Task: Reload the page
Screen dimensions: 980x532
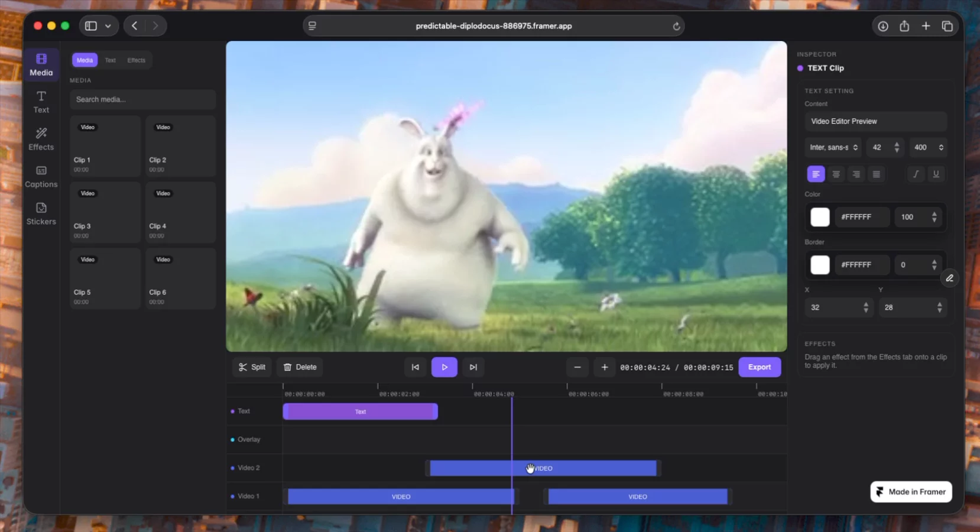Action: [676, 26]
